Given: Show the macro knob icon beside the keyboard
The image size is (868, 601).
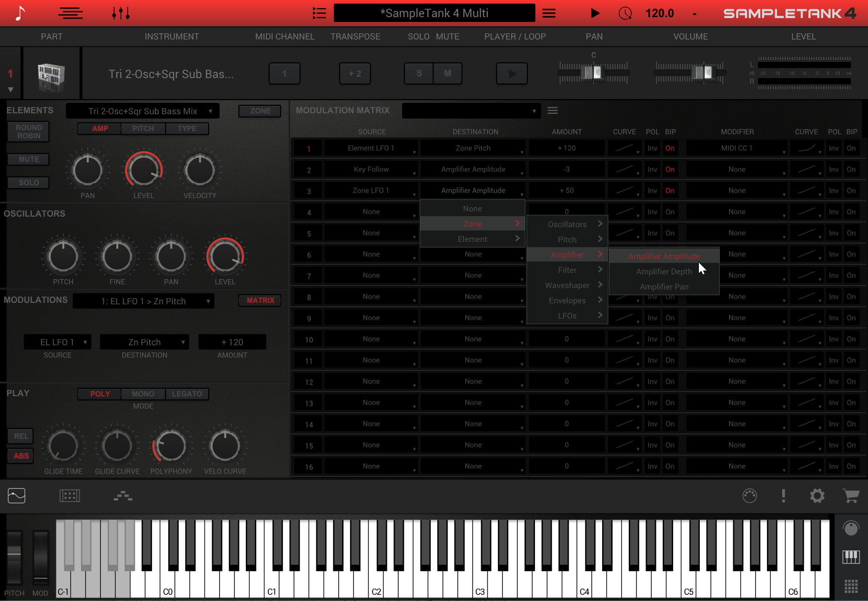Looking at the screenshot, I should [851, 528].
